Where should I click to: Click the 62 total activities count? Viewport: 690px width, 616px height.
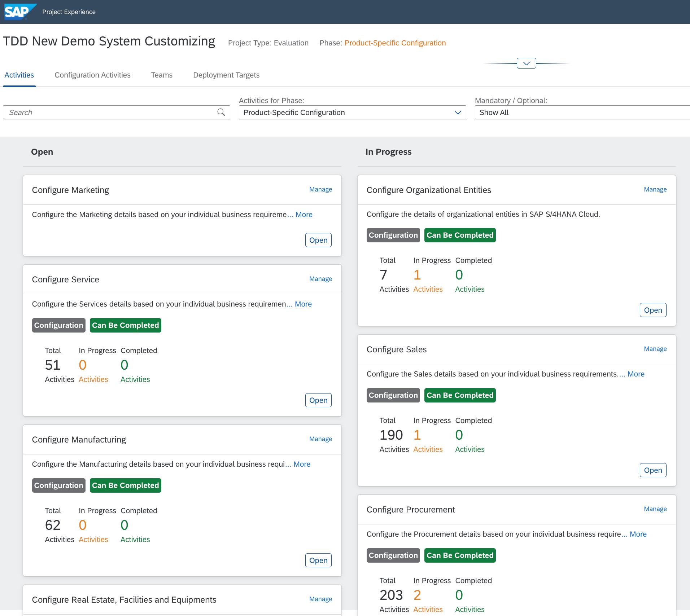tap(53, 525)
